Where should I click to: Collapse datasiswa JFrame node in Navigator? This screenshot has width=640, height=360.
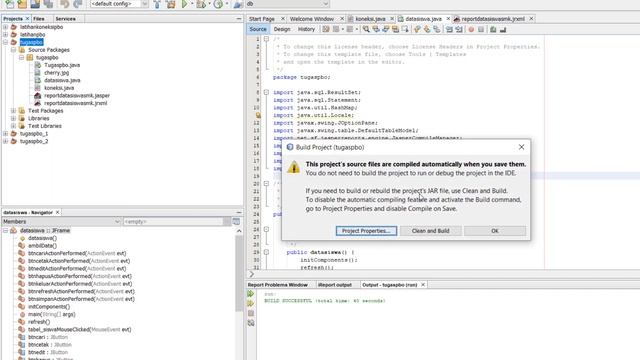[5, 231]
